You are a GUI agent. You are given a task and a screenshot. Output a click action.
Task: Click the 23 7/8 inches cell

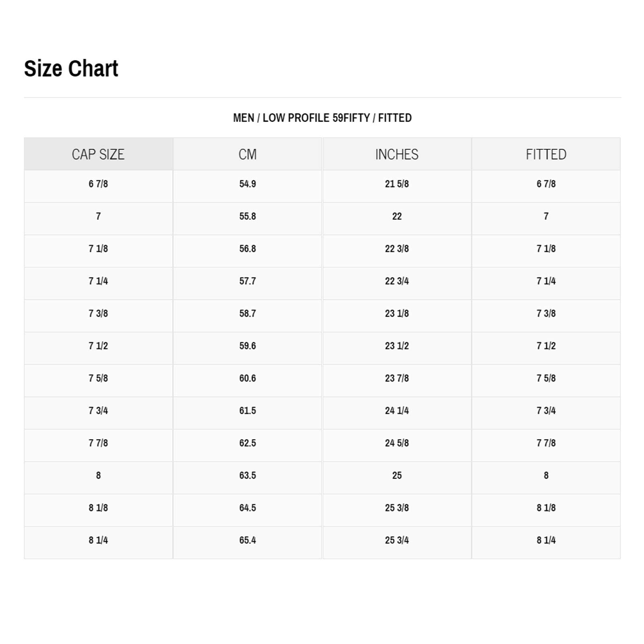click(x=397, y=378)
